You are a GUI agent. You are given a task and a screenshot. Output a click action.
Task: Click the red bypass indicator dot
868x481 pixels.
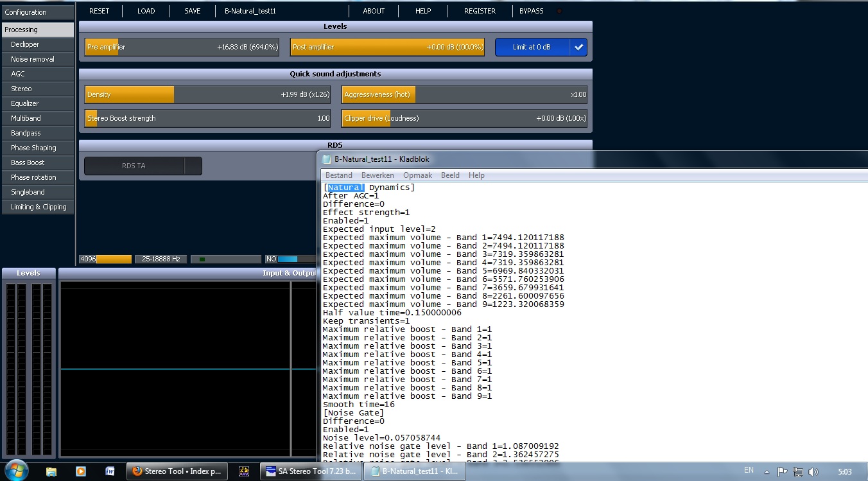[559, 11]
